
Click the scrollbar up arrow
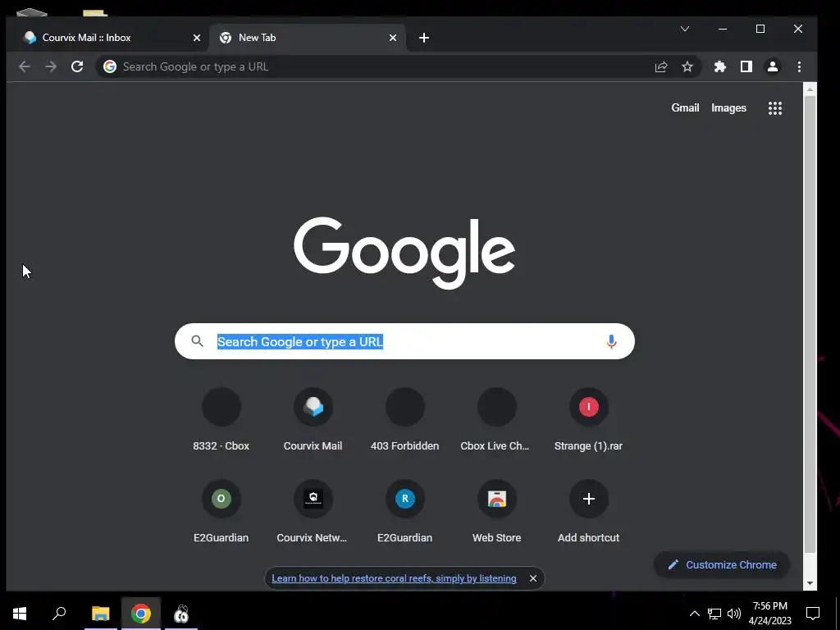coord(810,89)
